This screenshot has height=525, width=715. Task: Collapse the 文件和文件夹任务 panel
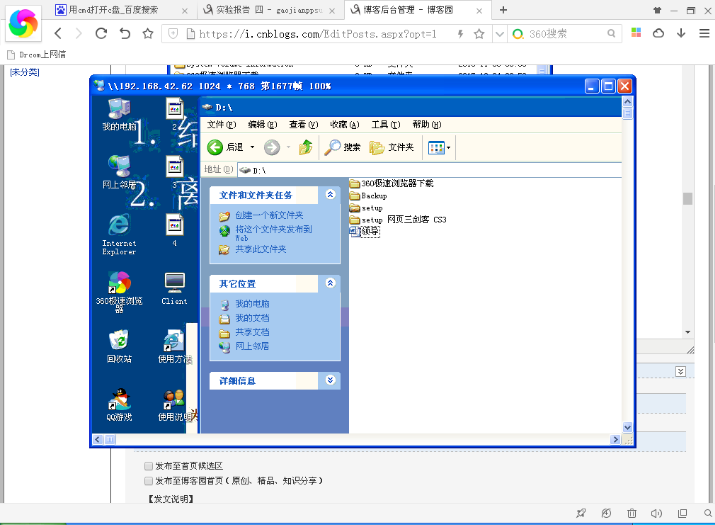[331, 195]
